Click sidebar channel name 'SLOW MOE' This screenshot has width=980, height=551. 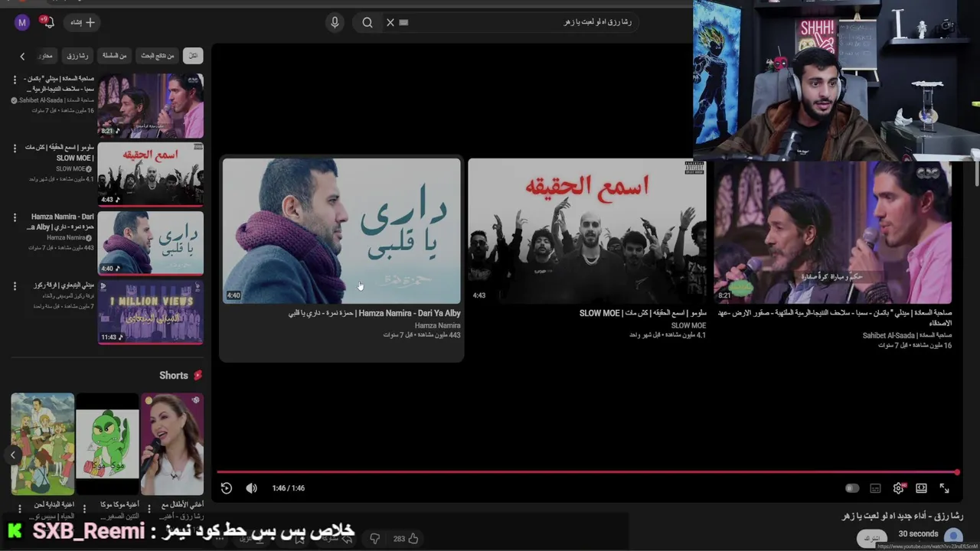point(70,169)
